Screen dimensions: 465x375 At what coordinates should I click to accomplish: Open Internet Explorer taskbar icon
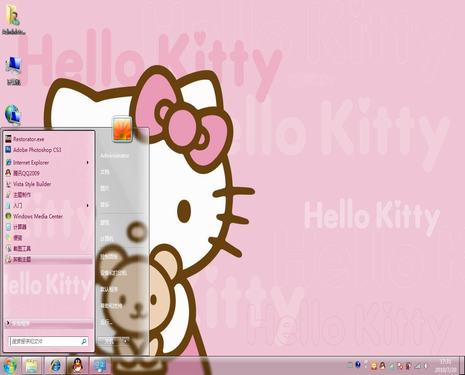[x=55, y=366]
